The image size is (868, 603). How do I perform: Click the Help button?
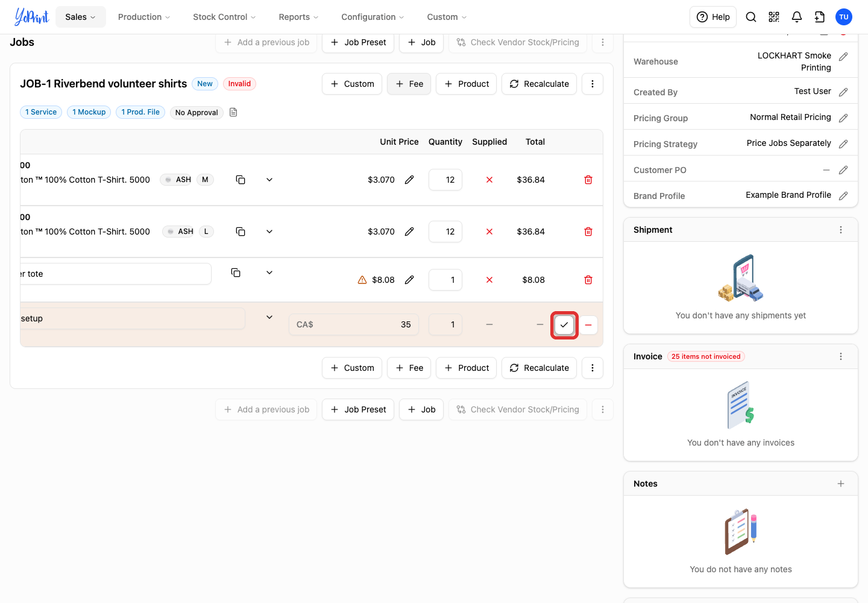click(x=713, y=17)
